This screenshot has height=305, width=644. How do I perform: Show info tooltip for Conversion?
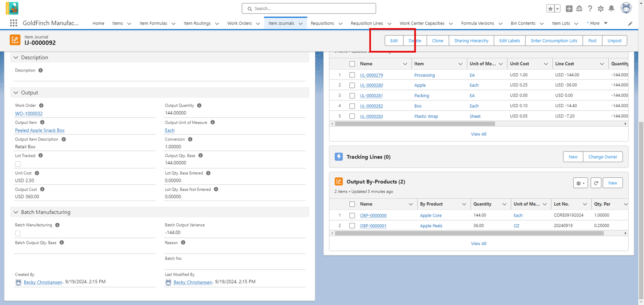click(190, 139)
